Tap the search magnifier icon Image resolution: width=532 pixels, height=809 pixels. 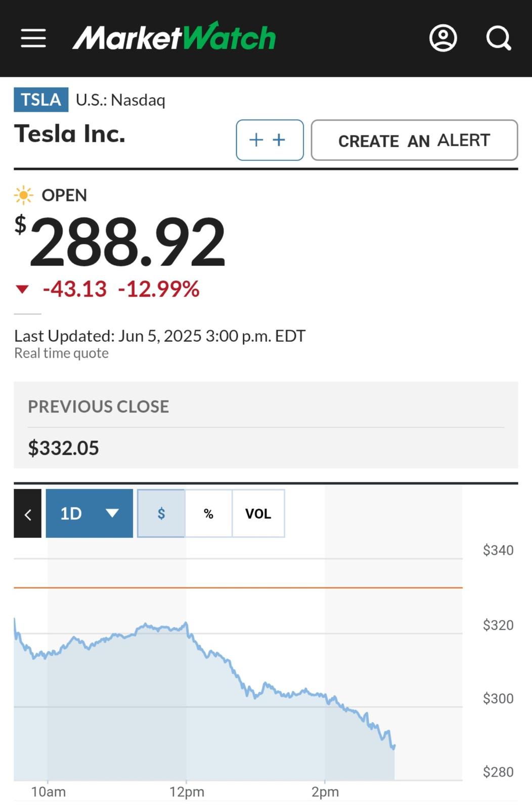(x=499, y=38)
